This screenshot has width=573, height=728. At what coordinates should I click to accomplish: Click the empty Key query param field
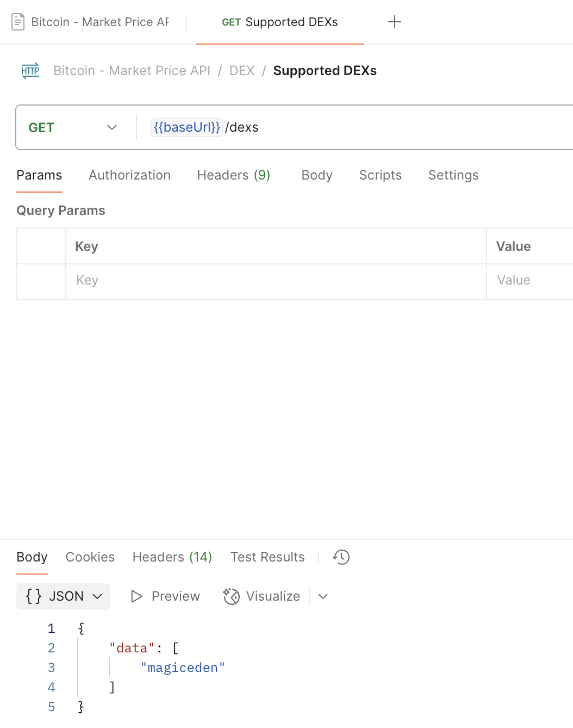pyautogui.click(x=276, y=282)
